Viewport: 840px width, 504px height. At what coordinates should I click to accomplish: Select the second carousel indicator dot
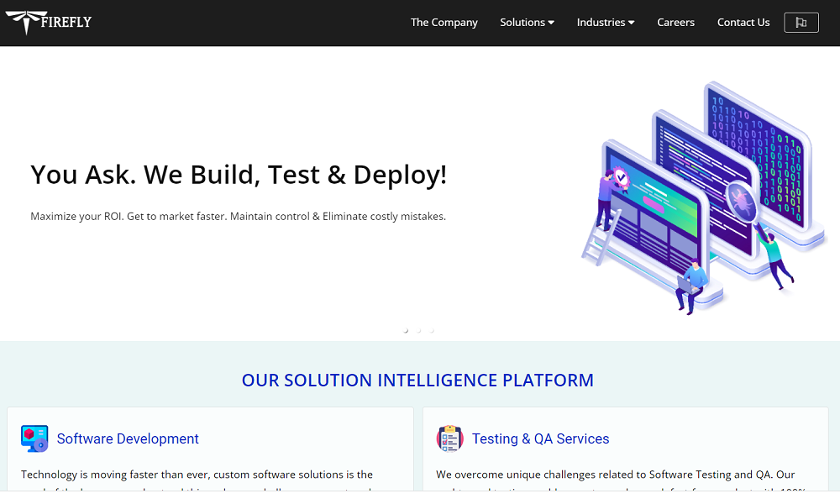419,331
